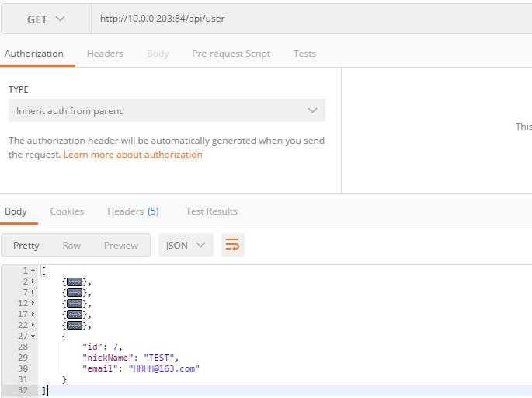The width and height of the screenshot is (532, 398).
Task: Select the Pretty view button
Action: tap(26, 246)
